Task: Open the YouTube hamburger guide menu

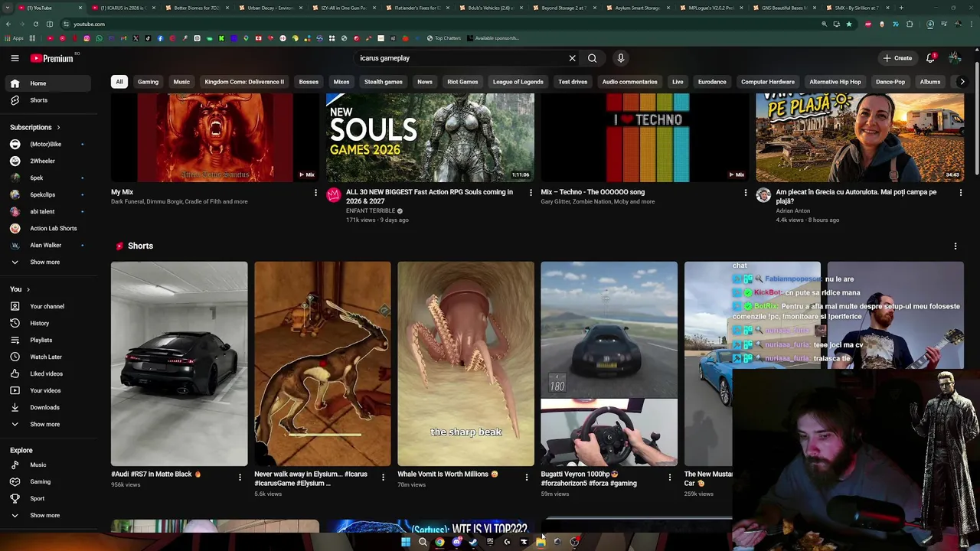Action: pos(15,58)
